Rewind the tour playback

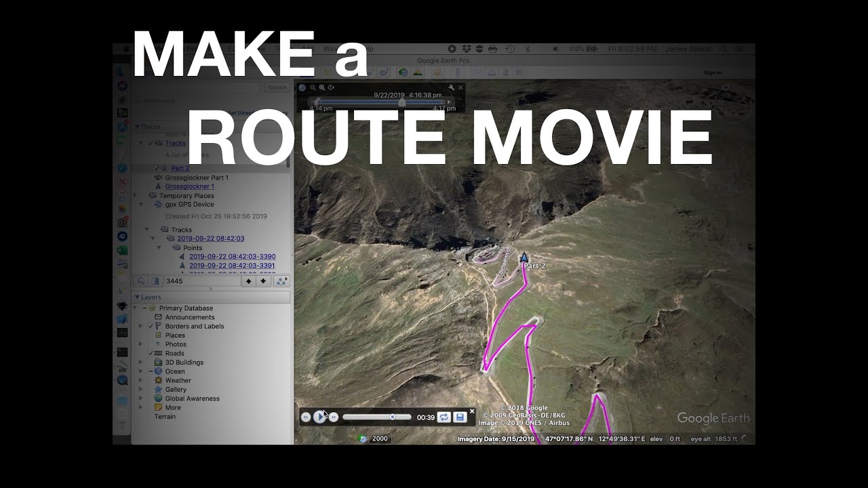click(x=306, y=418)
